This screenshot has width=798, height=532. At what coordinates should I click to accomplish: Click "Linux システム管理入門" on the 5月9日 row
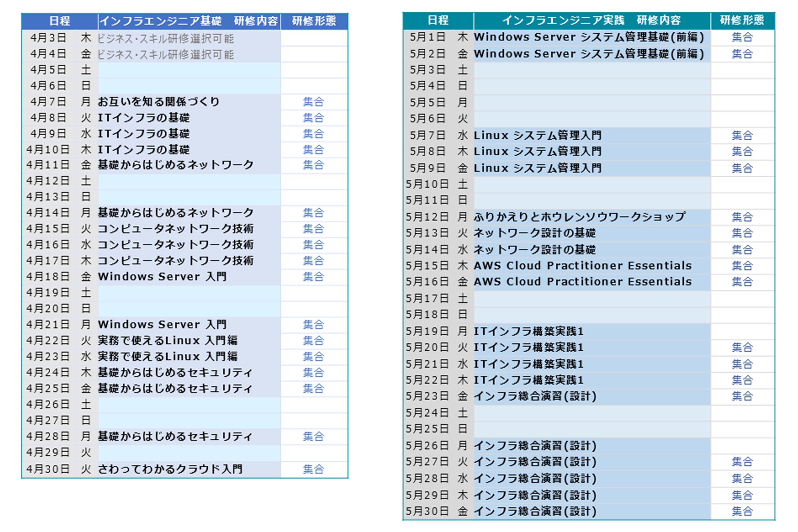point(538,168)
